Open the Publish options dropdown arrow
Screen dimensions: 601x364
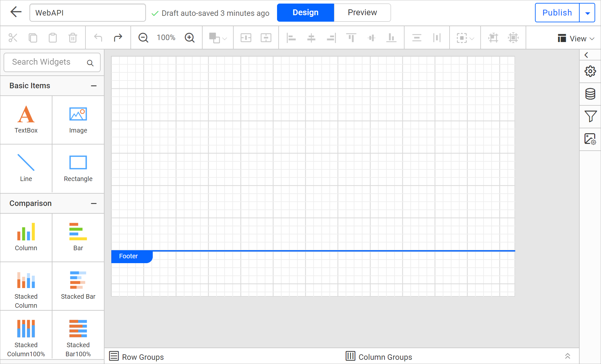587,13
